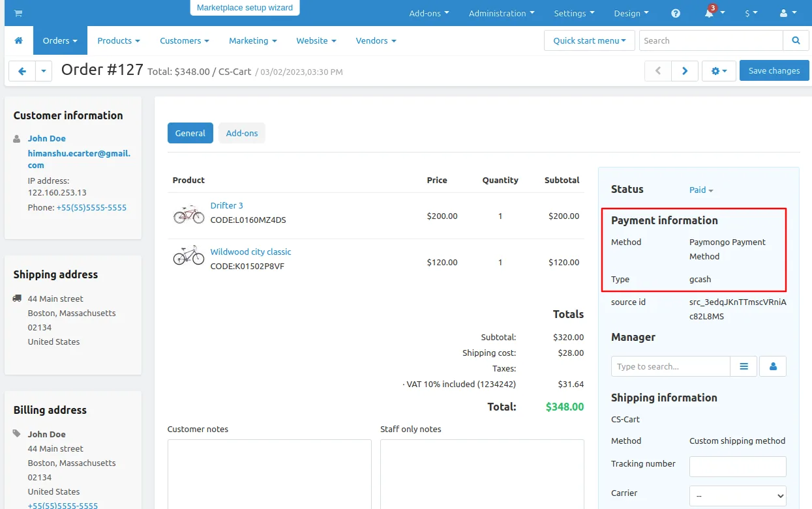Viewport: 812px width, 509px height.
Task: Change the Paid order status dropdown
Action: click(701, 190)
